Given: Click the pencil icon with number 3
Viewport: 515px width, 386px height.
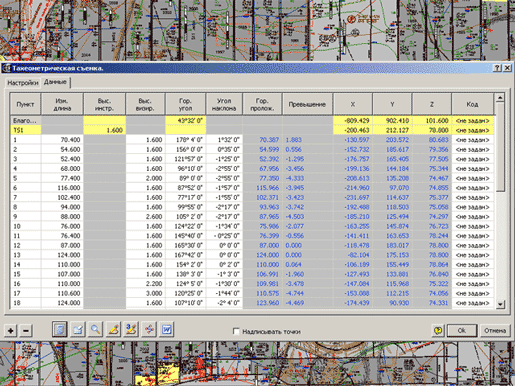Looking at the screenshot, I should click(131, 330).
